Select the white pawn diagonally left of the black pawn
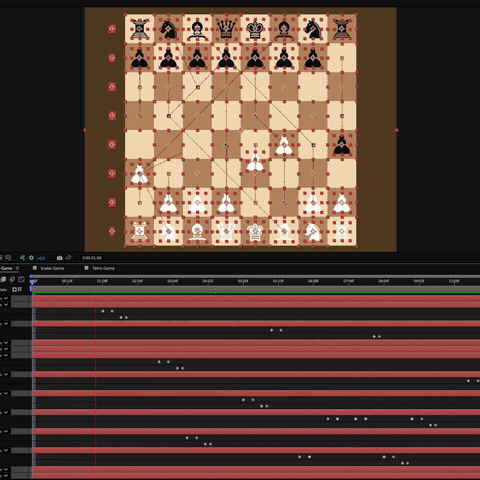 click(x=284, y=146)
